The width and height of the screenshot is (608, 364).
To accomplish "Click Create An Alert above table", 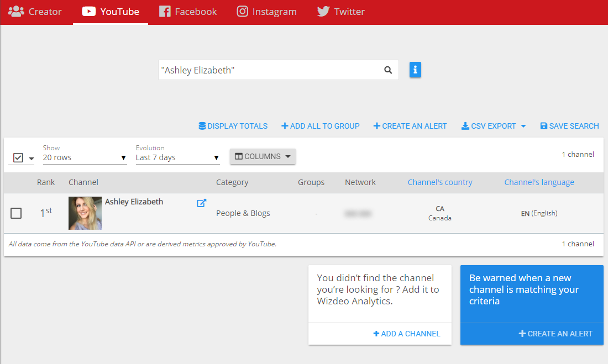I will [x=410, y=126].
